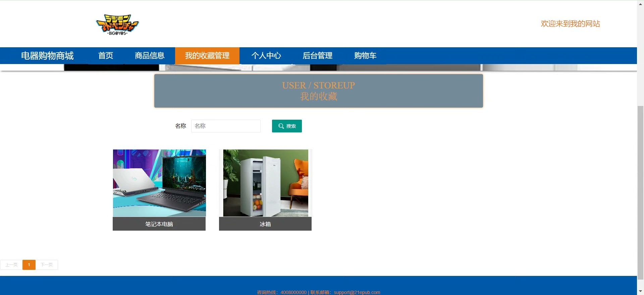This screenshot has height=295, width=644.
Task: Open the 笔记本电脑 product thumbnail
Action: click(159, 183)
